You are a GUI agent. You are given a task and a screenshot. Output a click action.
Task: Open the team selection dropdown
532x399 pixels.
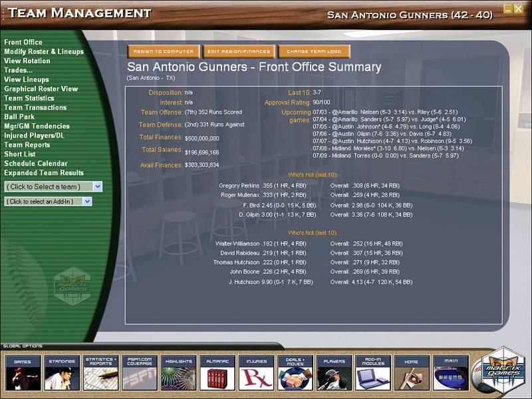[53, 187]
